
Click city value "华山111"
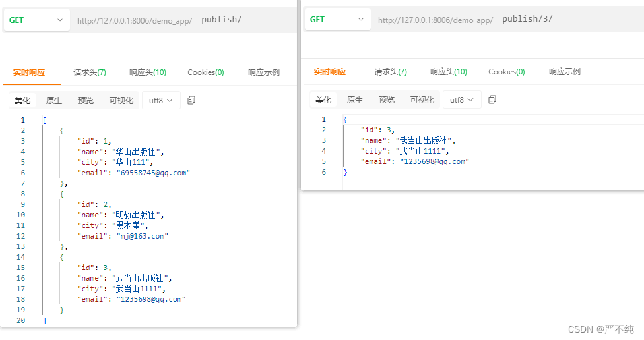coord(131,162)
